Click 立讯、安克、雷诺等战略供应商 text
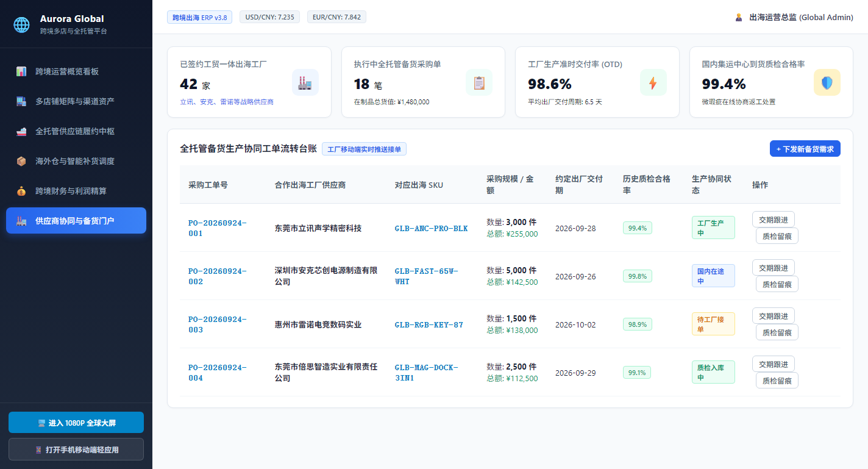Viewport: 868px width, 469px height. tap(227, 102)
